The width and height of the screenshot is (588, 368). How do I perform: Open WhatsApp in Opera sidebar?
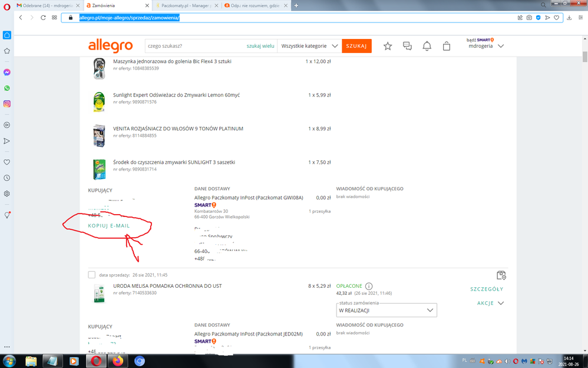pyautogui.click(x=6, y=88)
